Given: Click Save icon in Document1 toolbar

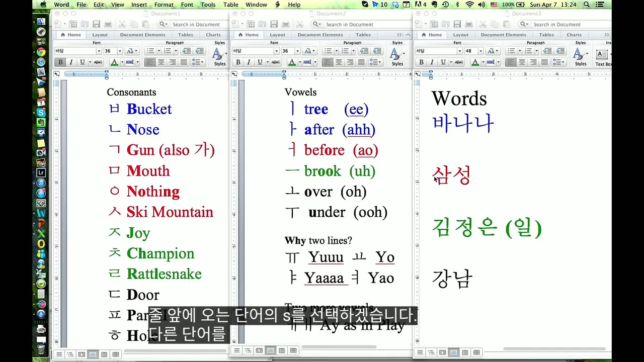Looking at the screenshot, I should coord(96,24).
